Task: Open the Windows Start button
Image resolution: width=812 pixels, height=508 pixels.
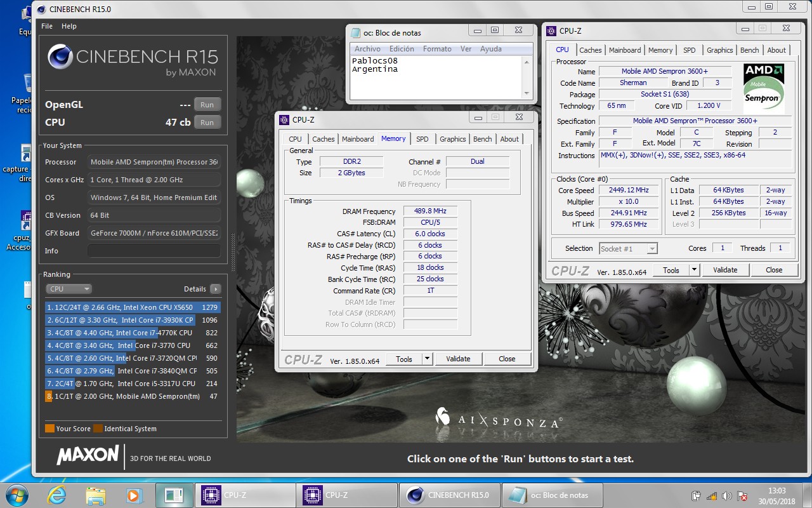Action: tap(16, 495)
